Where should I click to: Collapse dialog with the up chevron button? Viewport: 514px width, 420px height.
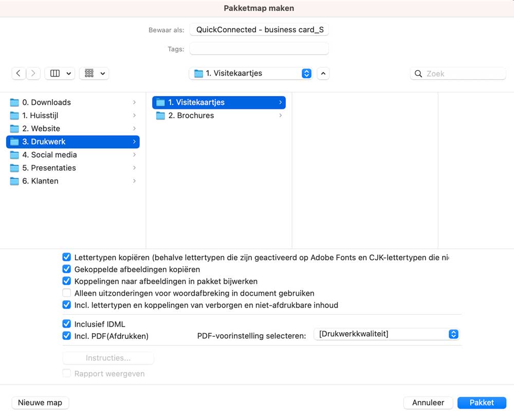click(323, 73)
